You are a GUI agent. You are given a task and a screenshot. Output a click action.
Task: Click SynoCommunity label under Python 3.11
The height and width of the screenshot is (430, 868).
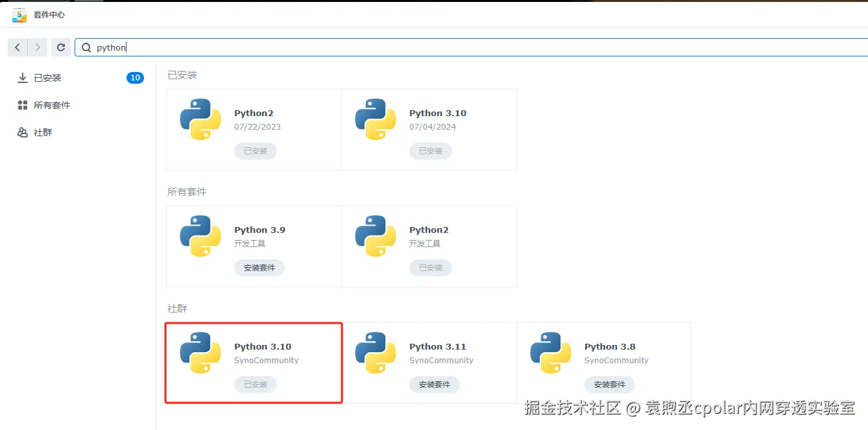click(441, 361)
